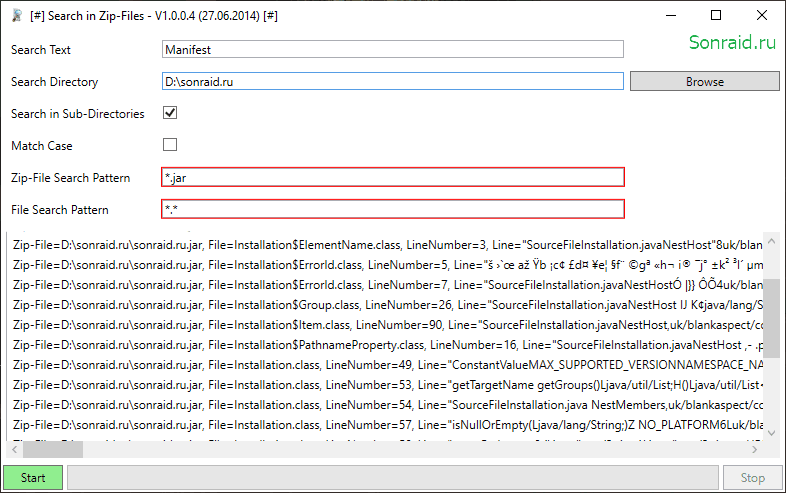Click the Search Text label
This screenshot has height=493, width=786.
click(x=41, y=50)
